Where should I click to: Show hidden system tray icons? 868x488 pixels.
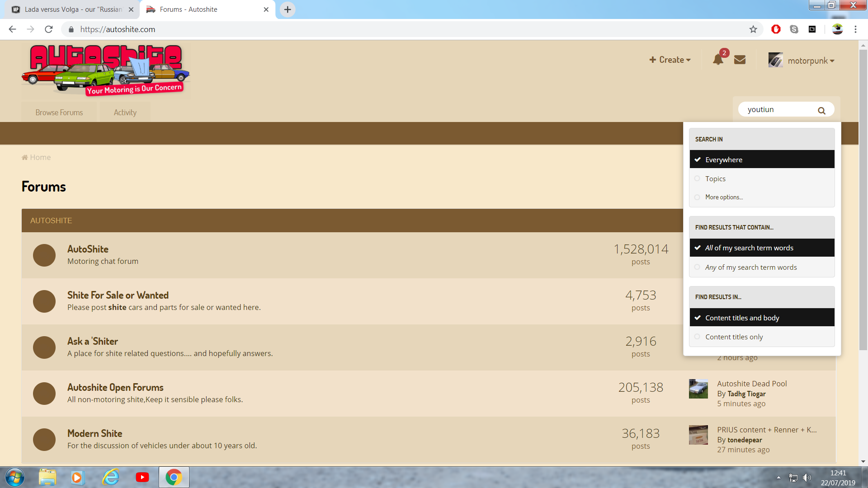(778, 478)
